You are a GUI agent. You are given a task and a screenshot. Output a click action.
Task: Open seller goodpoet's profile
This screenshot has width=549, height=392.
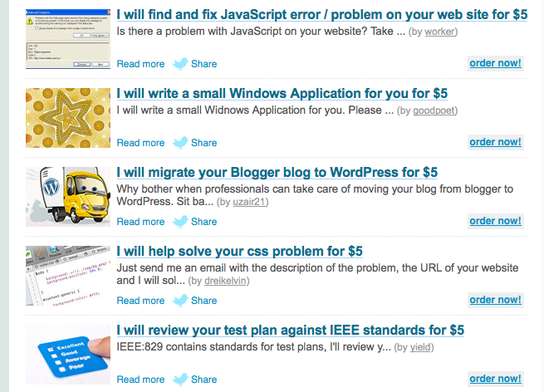(434, 110)
